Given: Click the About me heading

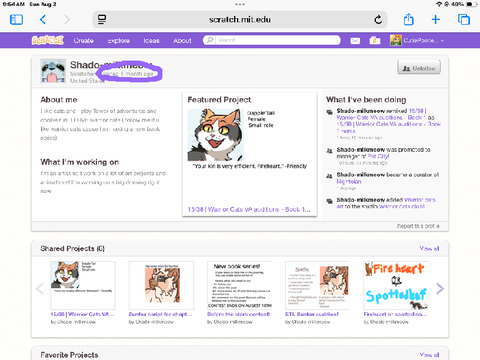Looking at the screenshot, I should 59,100.
